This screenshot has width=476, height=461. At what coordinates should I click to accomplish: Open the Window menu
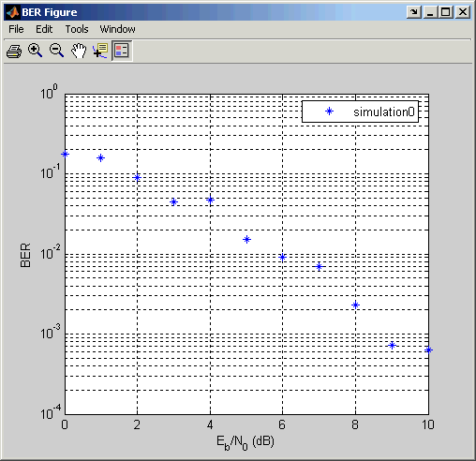click(x=117, y=29)
